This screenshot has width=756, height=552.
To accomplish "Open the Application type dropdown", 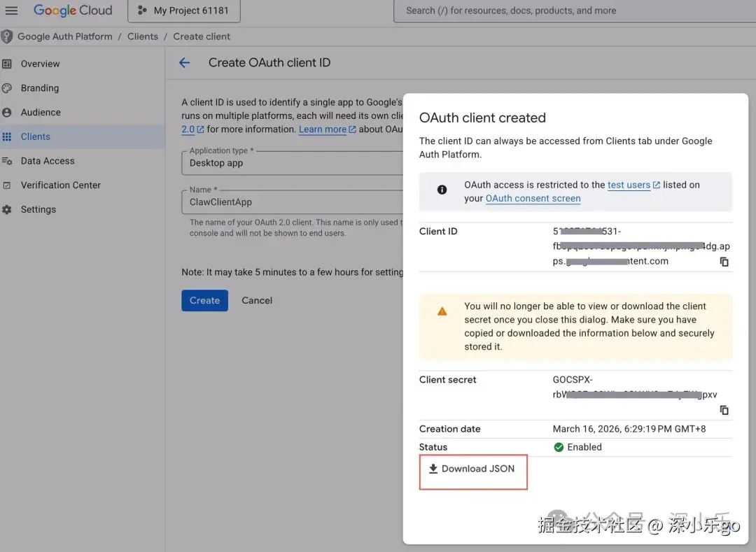I will [x=292, y=163].
